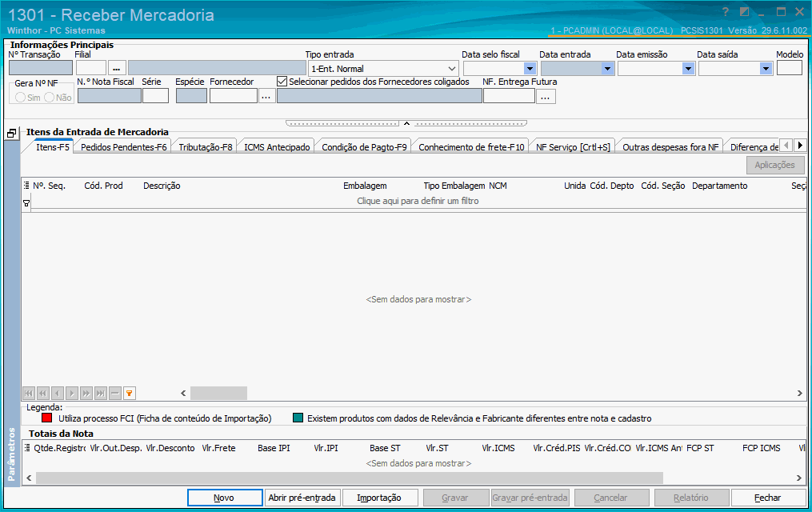Click the Fechar button
Viewport: 812px width, 512px height.
pyautogui.click(x=767, y=498)
